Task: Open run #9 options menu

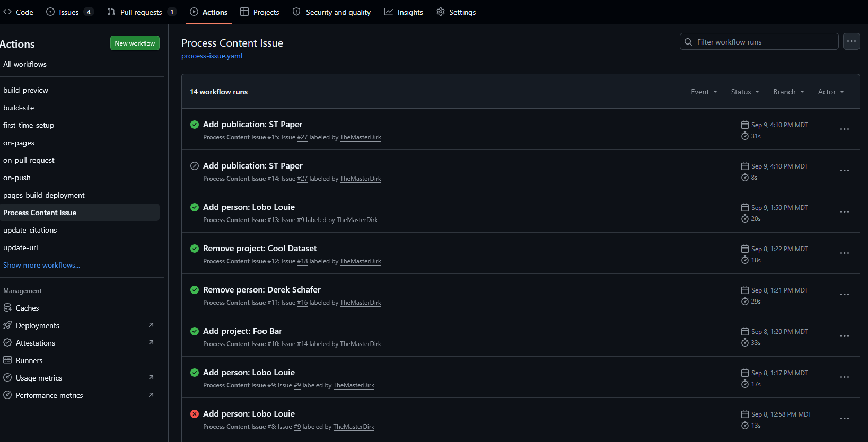Action: tap(845, 377)
